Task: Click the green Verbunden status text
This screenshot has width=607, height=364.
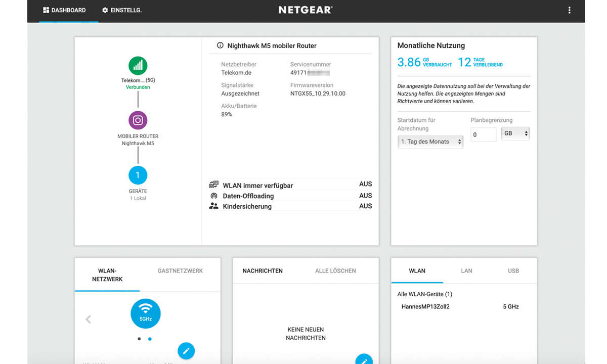Action: tap(138, 87)
